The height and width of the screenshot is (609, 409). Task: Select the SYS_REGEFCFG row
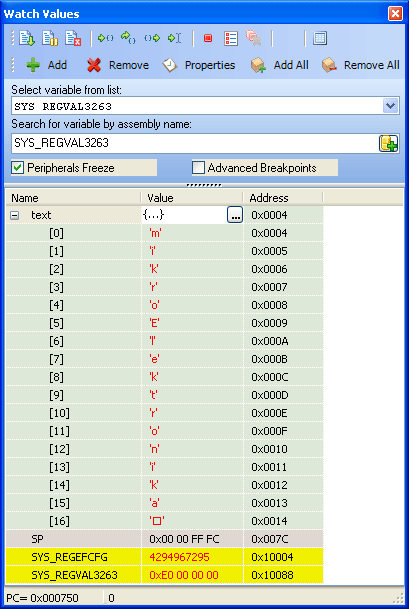tap(164, 557)
